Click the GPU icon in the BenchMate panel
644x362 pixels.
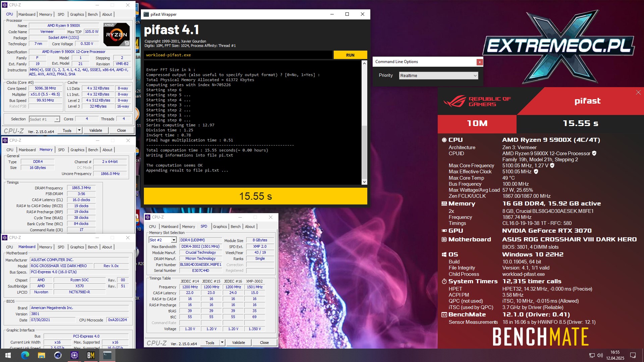pos(444,231)
